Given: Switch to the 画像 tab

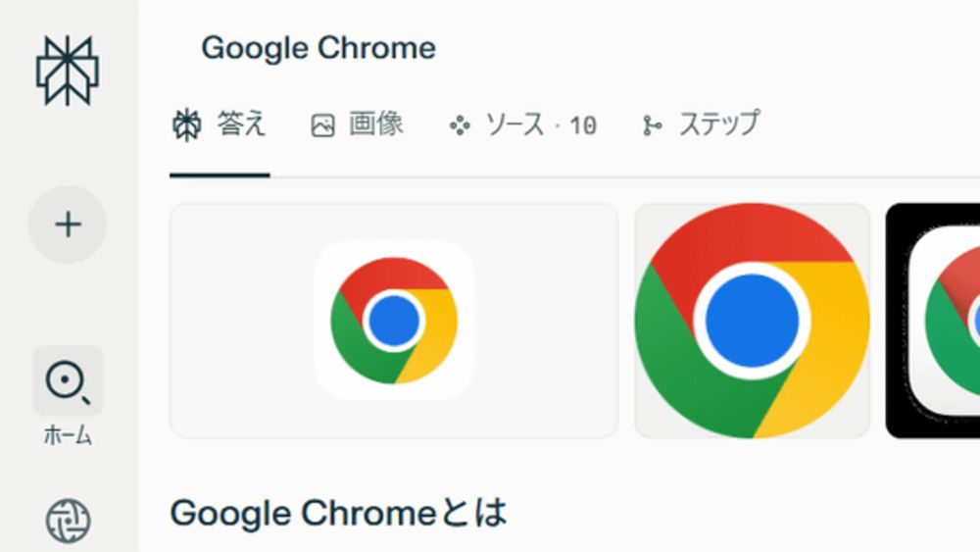Looking at the screenshot, I should pos(358,125).
